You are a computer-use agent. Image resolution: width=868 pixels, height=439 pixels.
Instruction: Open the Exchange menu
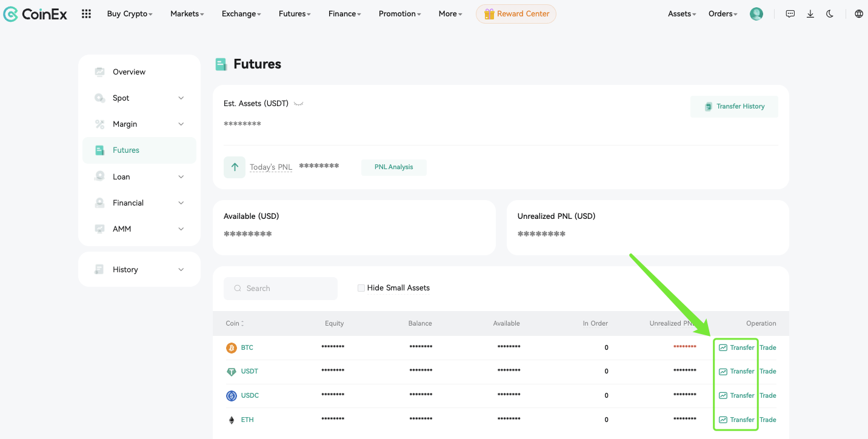(x=241, y=14)
